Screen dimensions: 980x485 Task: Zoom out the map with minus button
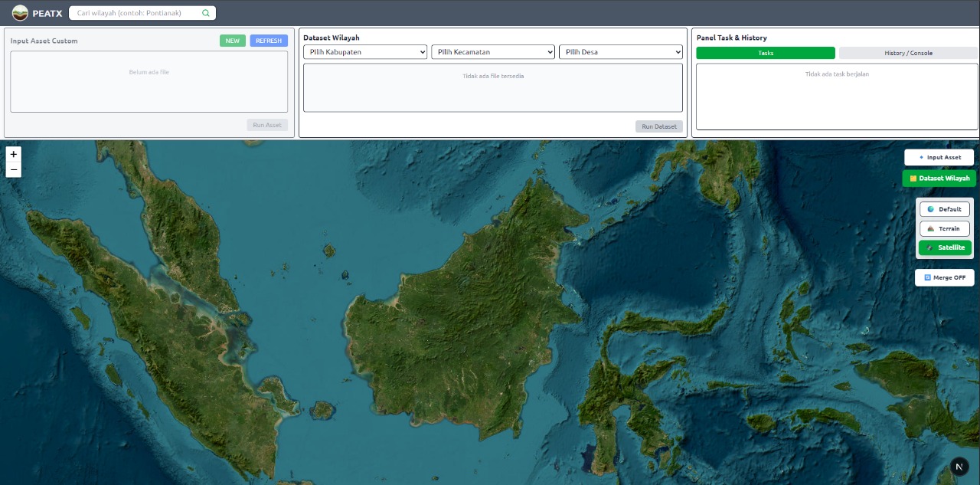coord(13,169)
